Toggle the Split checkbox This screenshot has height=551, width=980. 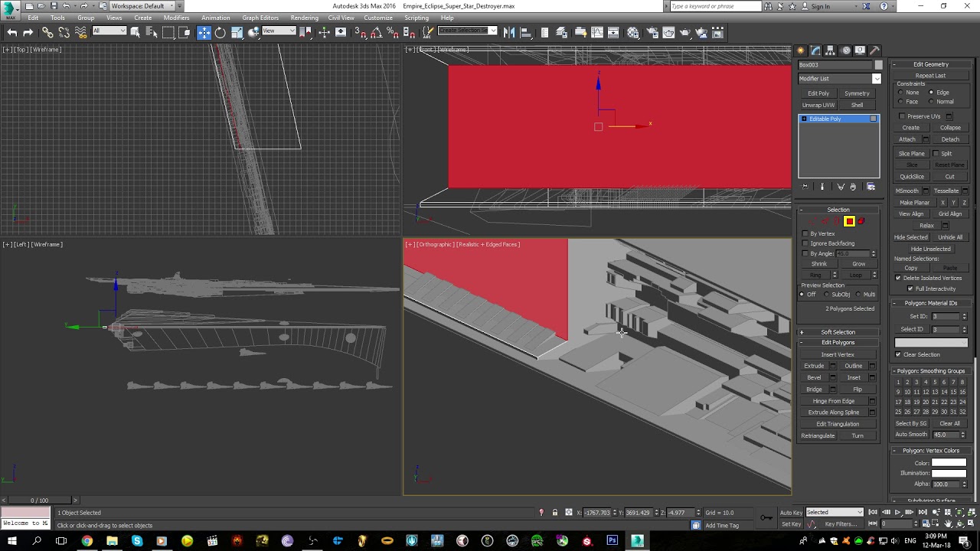pos(936,153)
